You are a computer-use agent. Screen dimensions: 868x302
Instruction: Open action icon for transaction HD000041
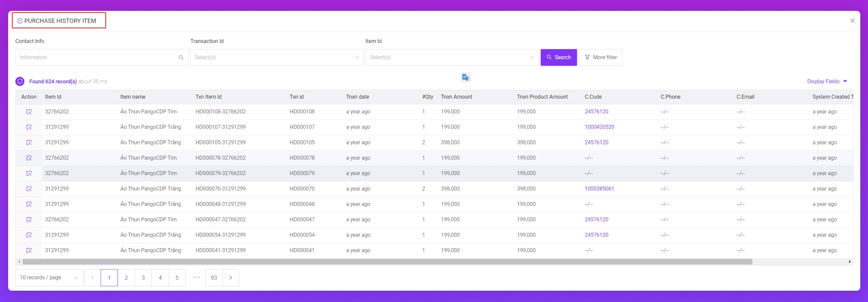[x=29, y=250]
